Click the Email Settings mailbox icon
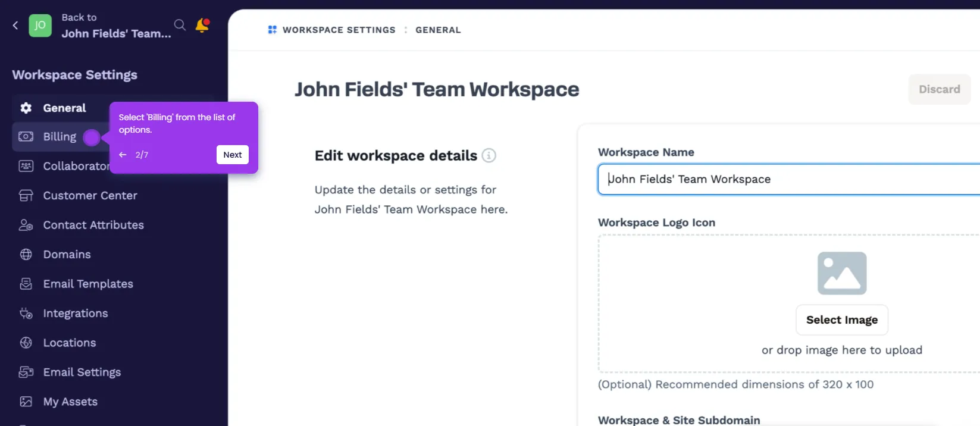 (x=26, y=372)
